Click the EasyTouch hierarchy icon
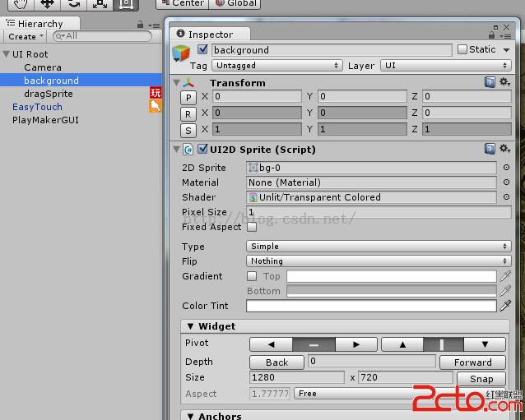Screen dimensions: 525x420 coord(155,106)
